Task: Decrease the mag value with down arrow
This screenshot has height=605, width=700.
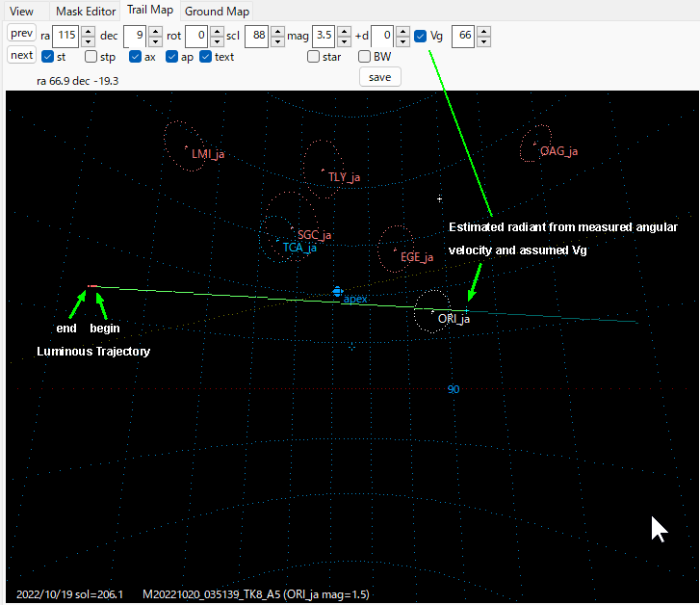Action: click(346, 41)
